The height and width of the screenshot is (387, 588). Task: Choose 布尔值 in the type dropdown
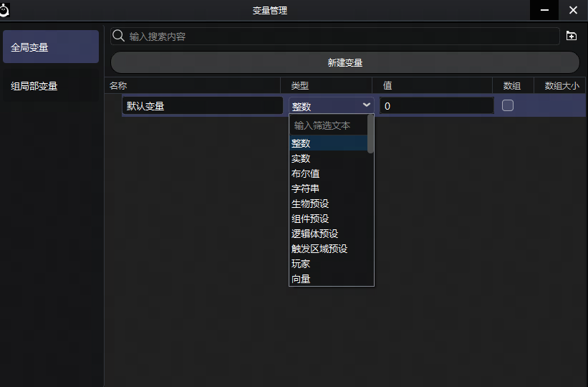click(305, 173)
